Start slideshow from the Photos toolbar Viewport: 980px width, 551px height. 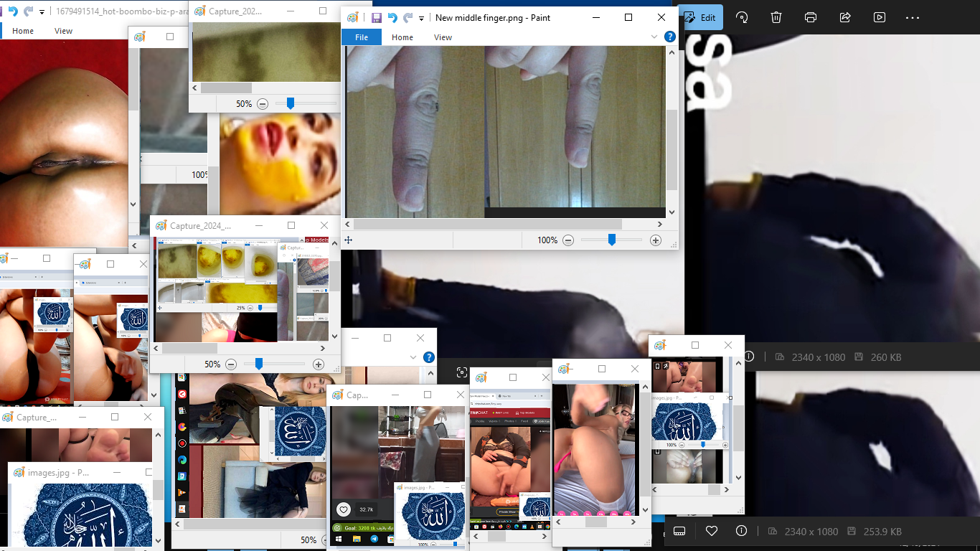tap(880, 17)
